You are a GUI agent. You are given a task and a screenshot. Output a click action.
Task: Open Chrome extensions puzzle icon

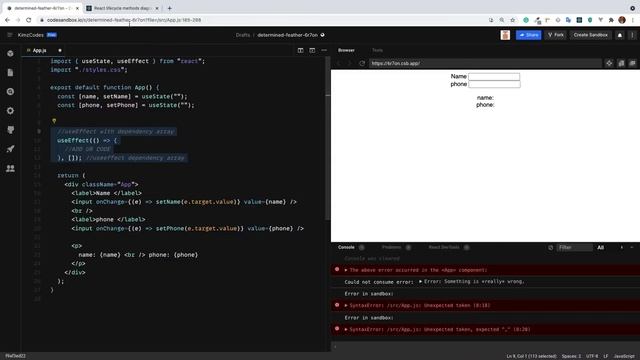(611, 20)
